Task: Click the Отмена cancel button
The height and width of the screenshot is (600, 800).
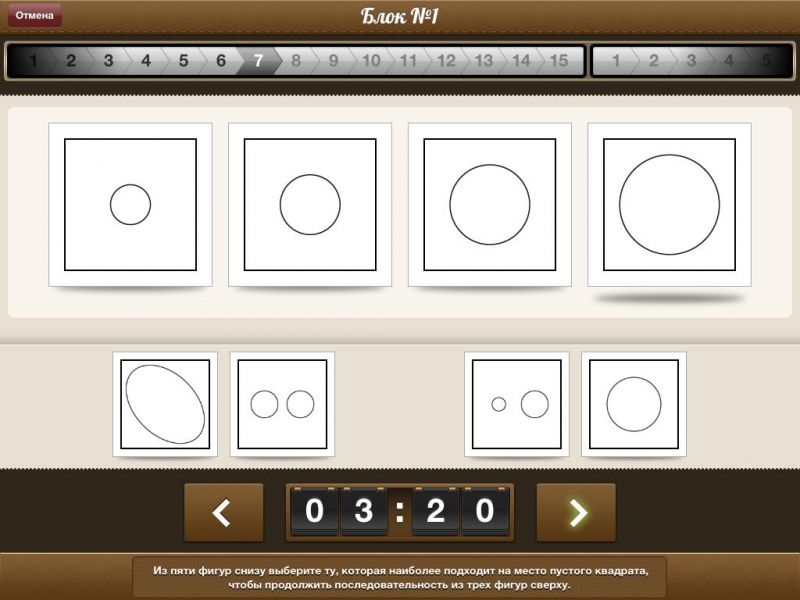Action: (34, 15)
